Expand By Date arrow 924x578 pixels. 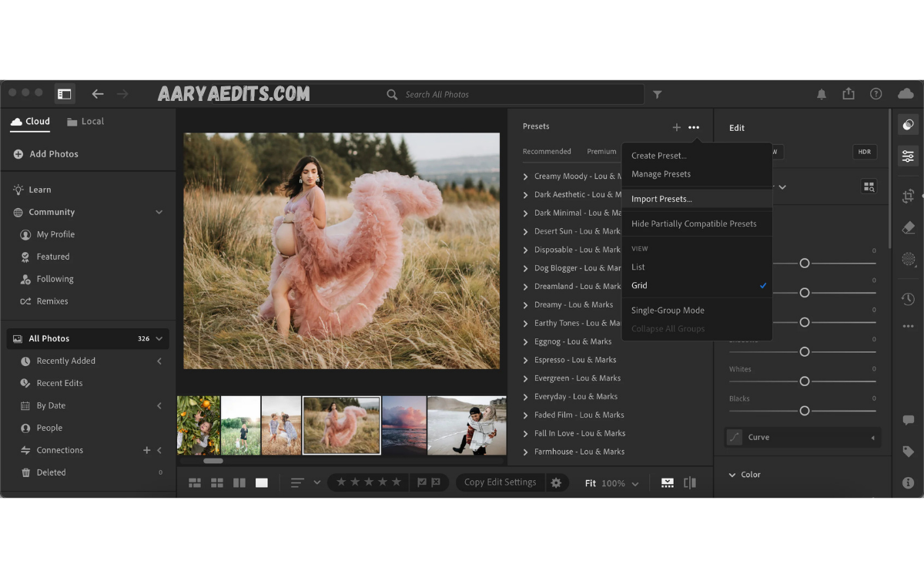coord(159,405)
